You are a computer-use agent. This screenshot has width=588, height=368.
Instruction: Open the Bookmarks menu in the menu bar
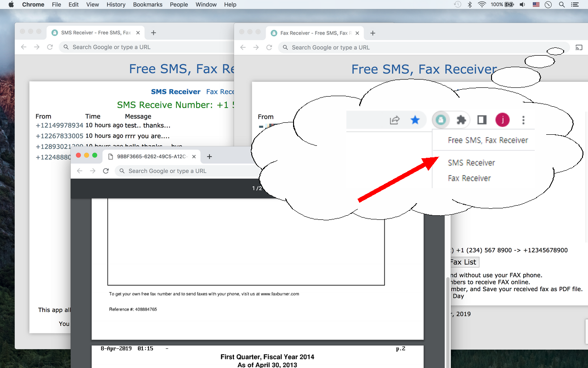tap(147, 5)
